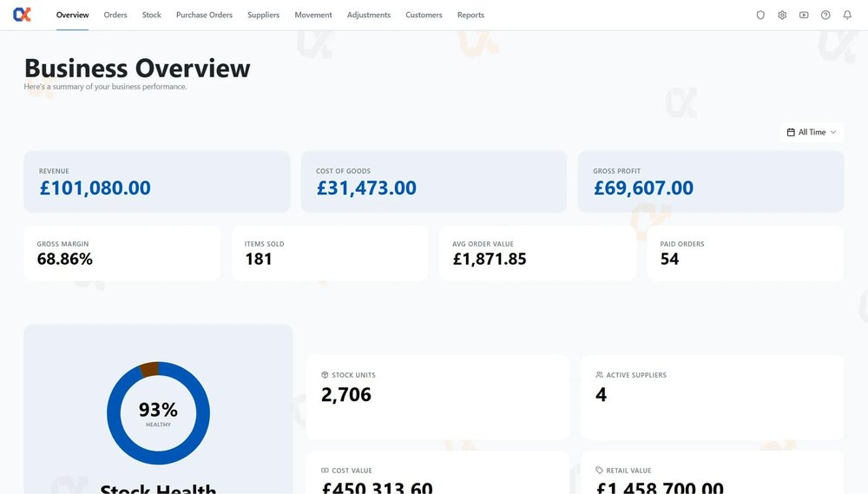Viewport: 868px width, 494px height.
Task: Open the Customers tab
Action: [x=424, y=15]
